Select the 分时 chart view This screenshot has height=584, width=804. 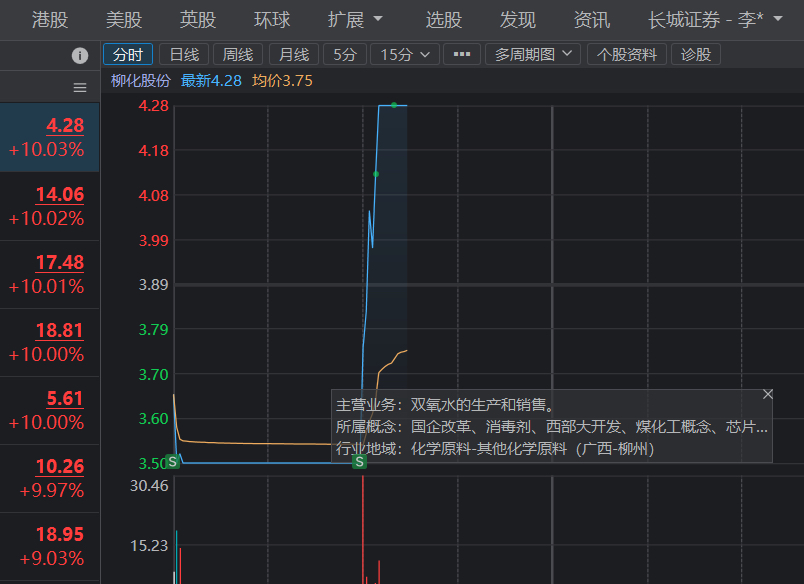tap(128, 54)
